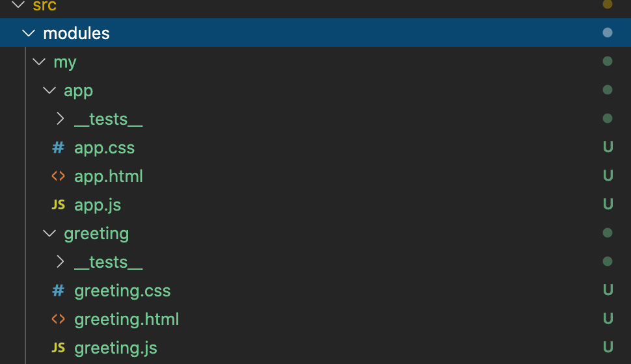
Task: Click the CSS hash icon beside greeting.css
Action: 58,291
